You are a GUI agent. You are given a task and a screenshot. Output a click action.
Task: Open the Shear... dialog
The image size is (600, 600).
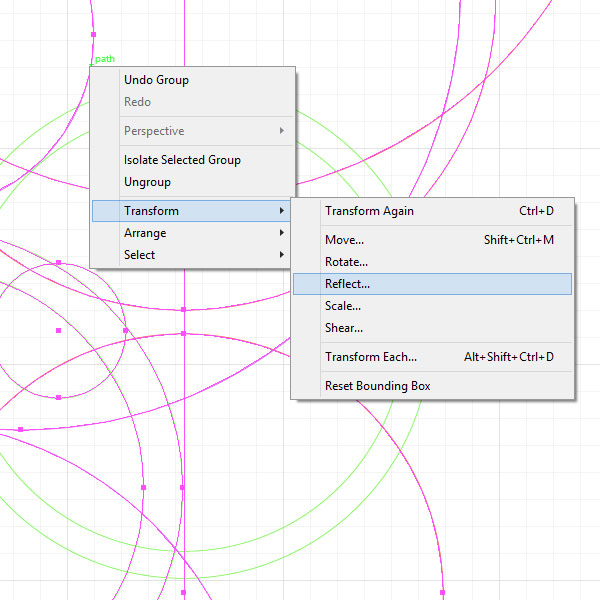(x=432, y=328)
